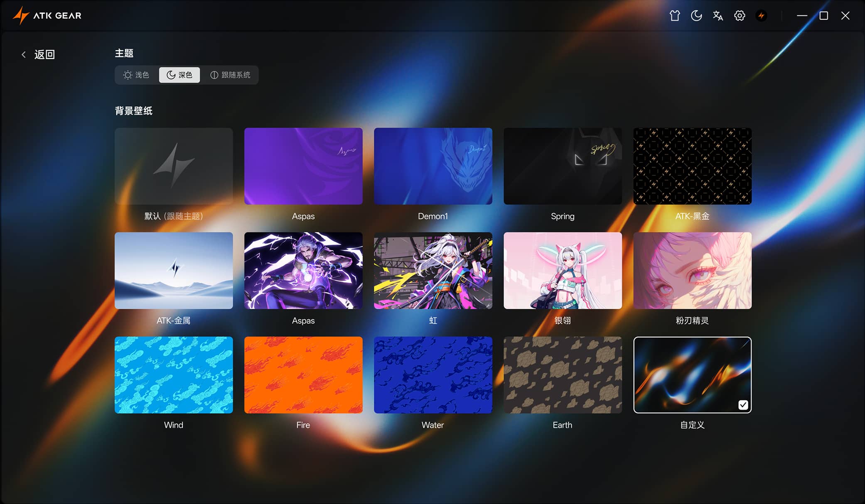
Task: Select the 浅色 light theme option
Action: (x=136, y=75)
